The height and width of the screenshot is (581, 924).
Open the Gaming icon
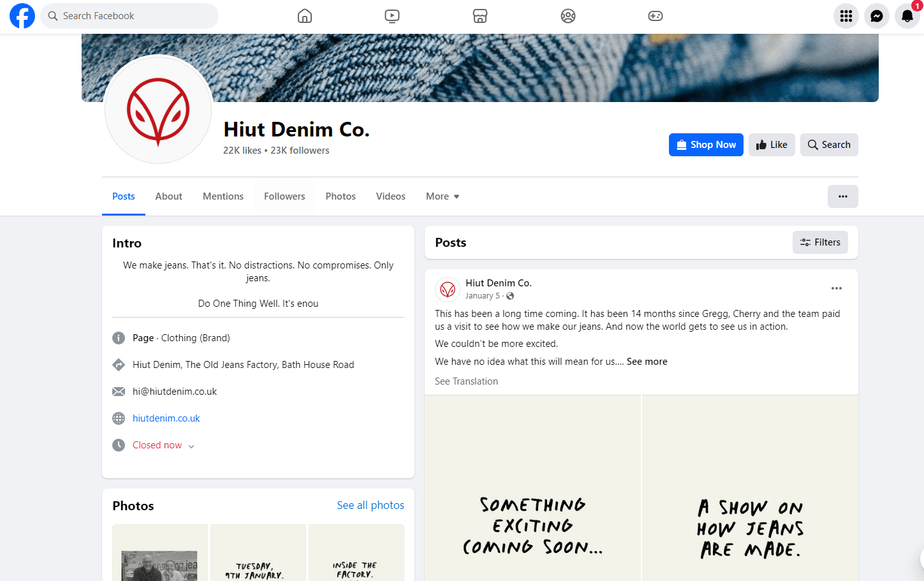(x=656, y=16)
